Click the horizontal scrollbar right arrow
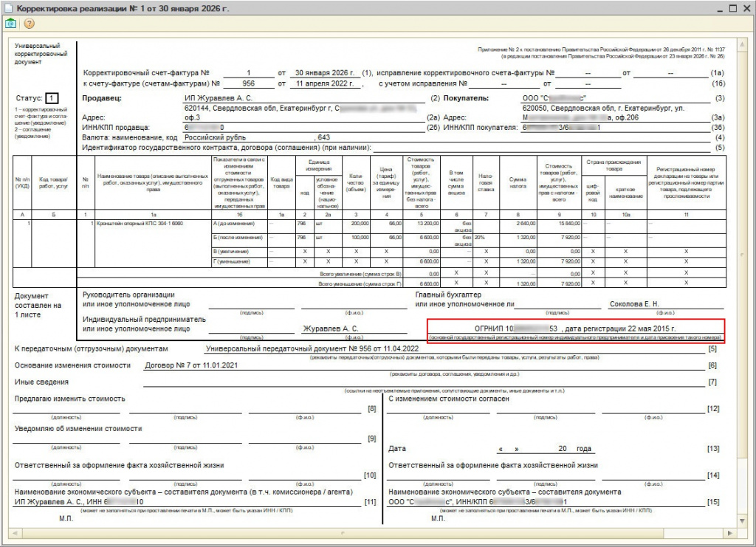The width and height of the screenshot is (756, 547). [x=730, y=533]
